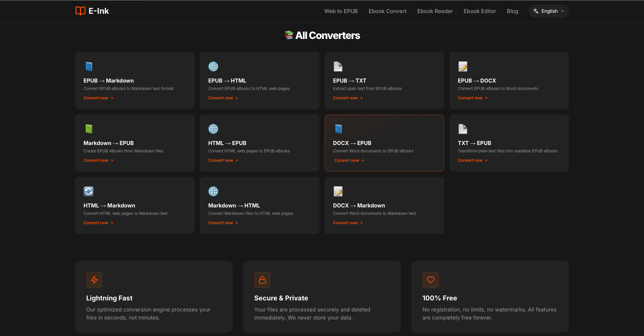This screenshot has height=336, width=644.
Task: Select the DOCX → Markdown card title
Action: pyautogui.click(x=359, y=205)
